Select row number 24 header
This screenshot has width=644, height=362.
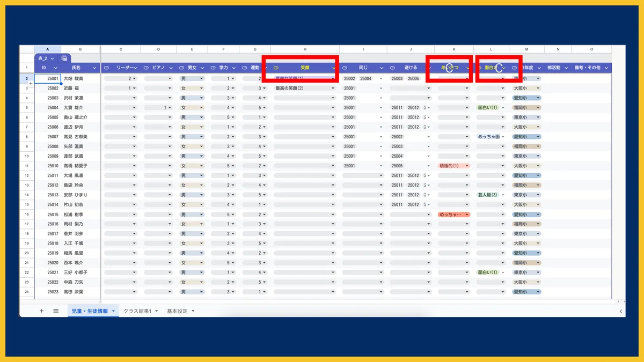[x=27, y=292]
